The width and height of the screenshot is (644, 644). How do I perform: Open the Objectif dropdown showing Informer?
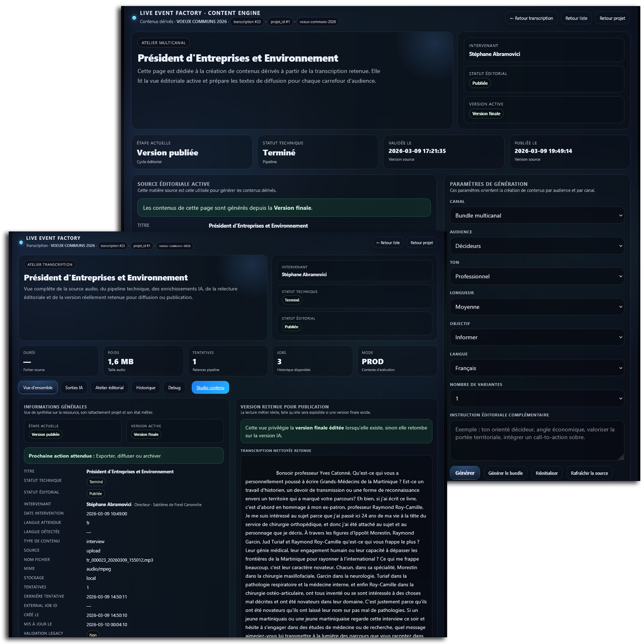click(536, 337)
